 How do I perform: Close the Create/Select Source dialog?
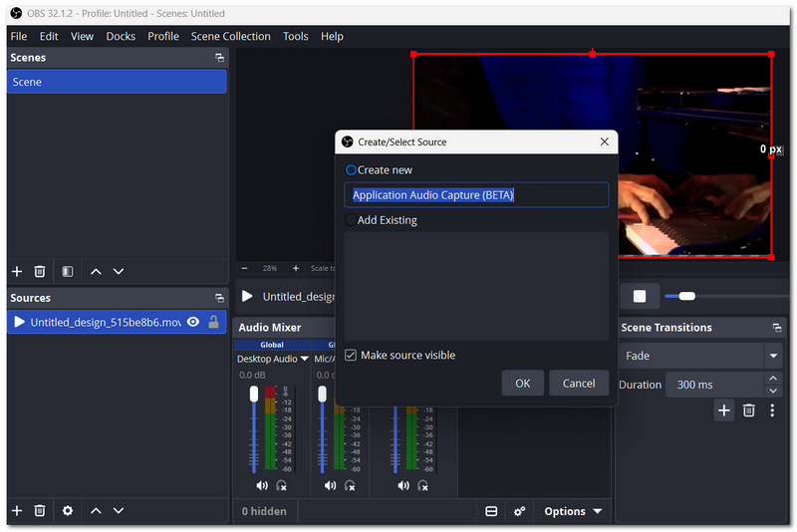pos(605,141)
